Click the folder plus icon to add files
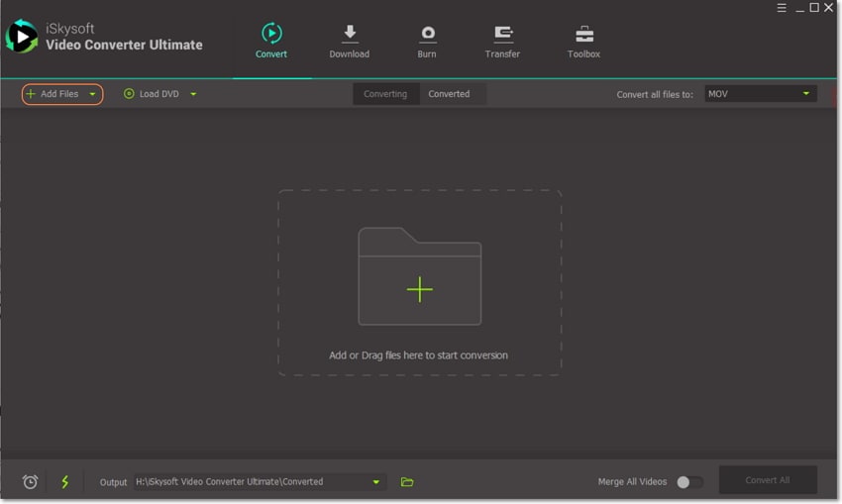This screenshot has height=504, width=842. pos(419,276)
